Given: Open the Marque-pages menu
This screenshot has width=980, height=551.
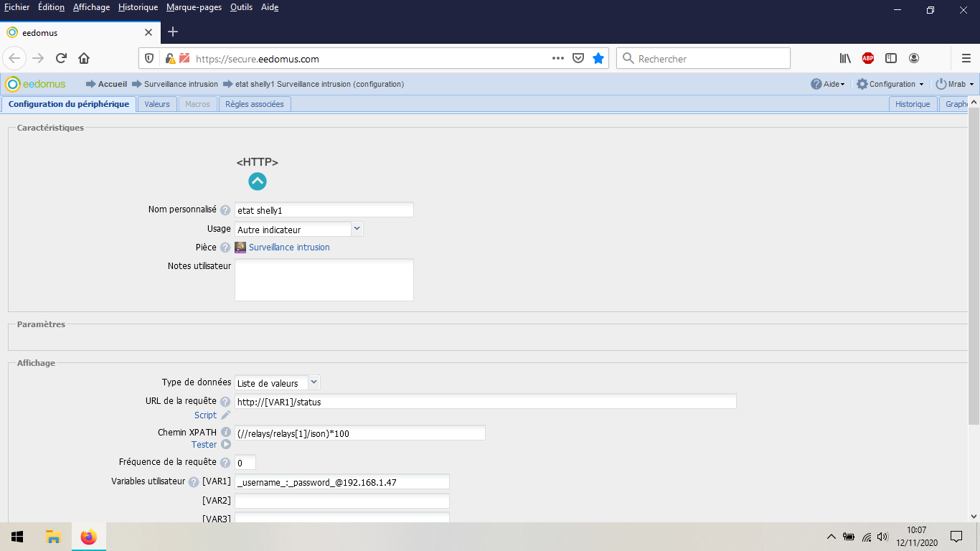Looking at the screenshot, I should (x=194, y=7).
